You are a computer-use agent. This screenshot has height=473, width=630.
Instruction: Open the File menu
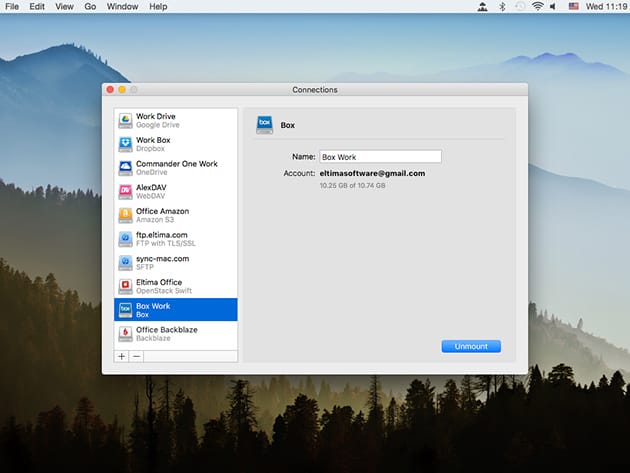click(x=12, y=7)
